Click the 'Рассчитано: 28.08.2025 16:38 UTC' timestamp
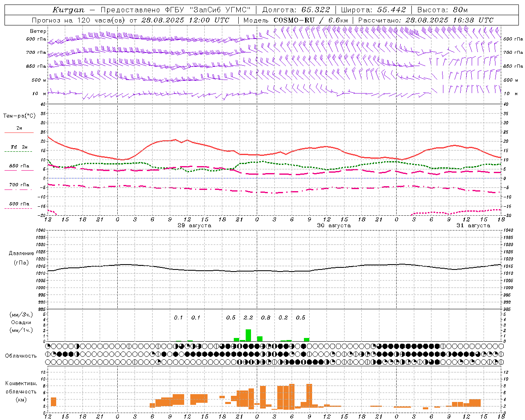 click(x=426, y=20)
